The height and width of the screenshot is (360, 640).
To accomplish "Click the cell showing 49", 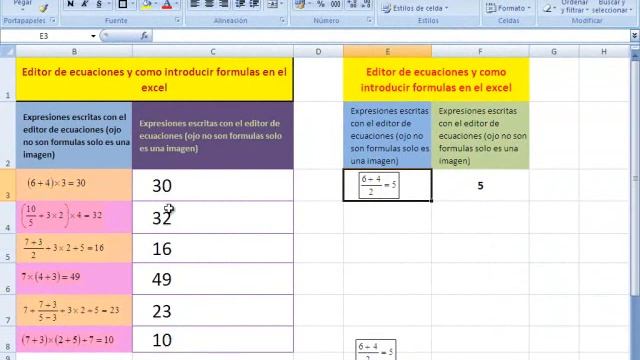I will pyautogui.click(x=213, y=279).
